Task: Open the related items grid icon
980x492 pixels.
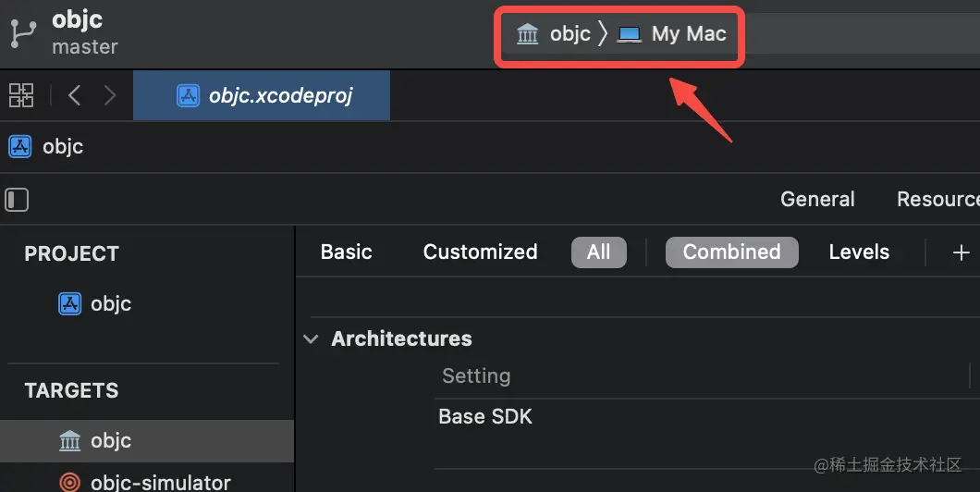Action: [21, 95]
